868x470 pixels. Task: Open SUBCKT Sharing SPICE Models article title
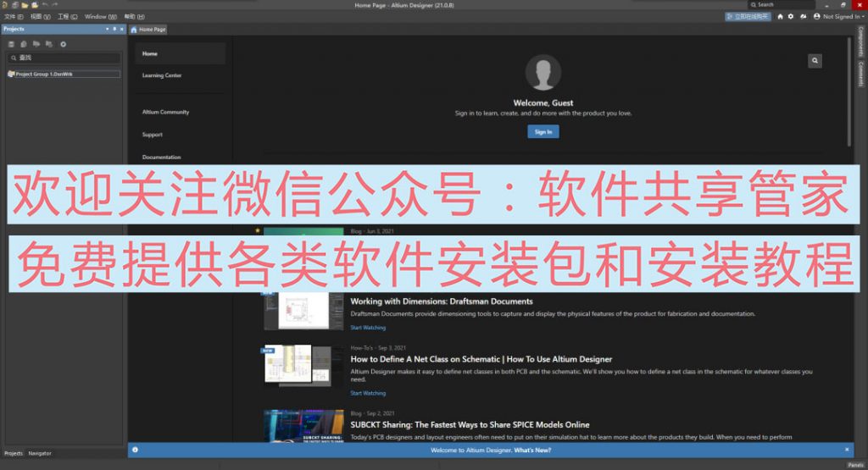point(470,424)
